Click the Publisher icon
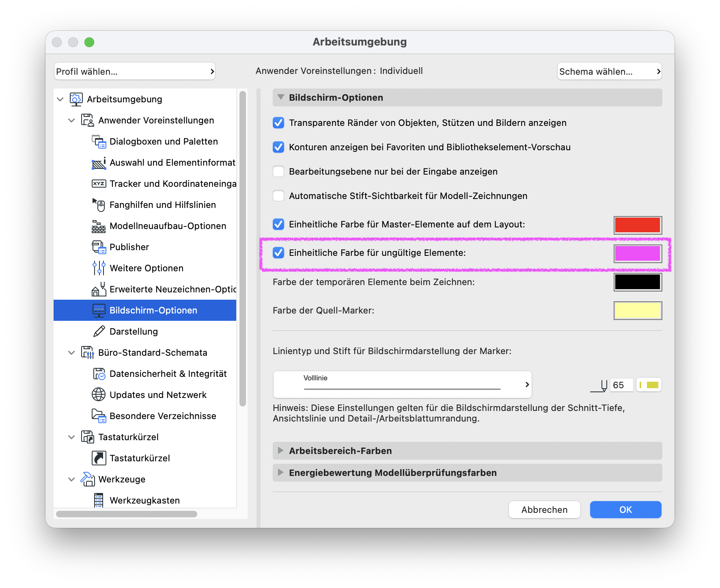Image resolution: width=720 pixels, height=588 pixels. click(x=99, y=247)
